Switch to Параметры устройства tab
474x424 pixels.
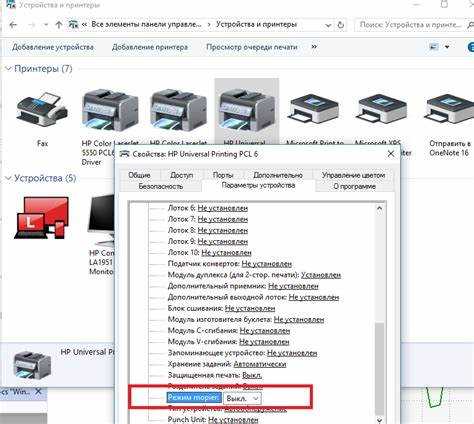point(258,185)
